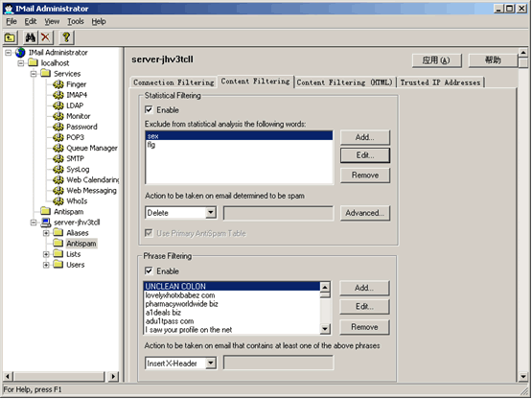Click the Antispam folder icon under localhost
This screenshot has width=532, height=399.
coord(45,212)
